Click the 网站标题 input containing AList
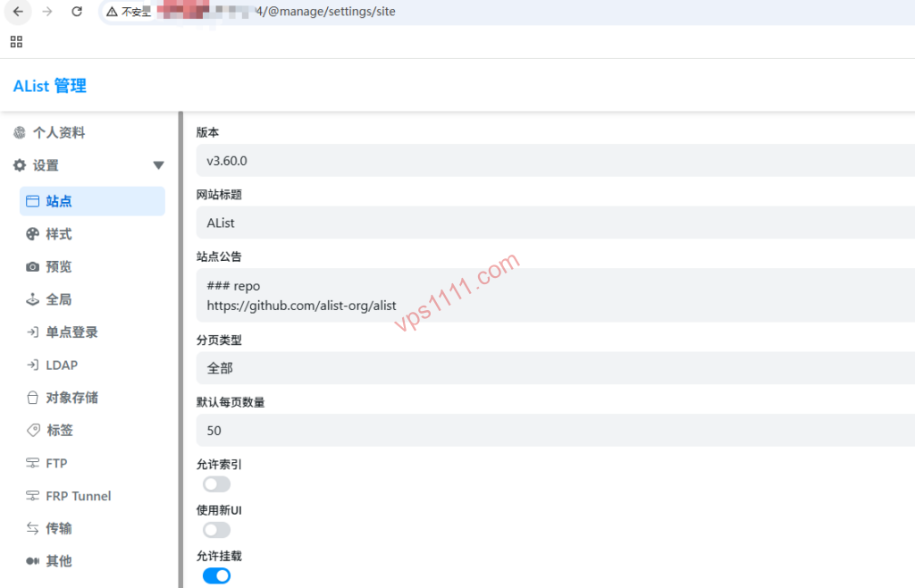The width and height of the screenshot is (915, 588). (x=556, y=223)
